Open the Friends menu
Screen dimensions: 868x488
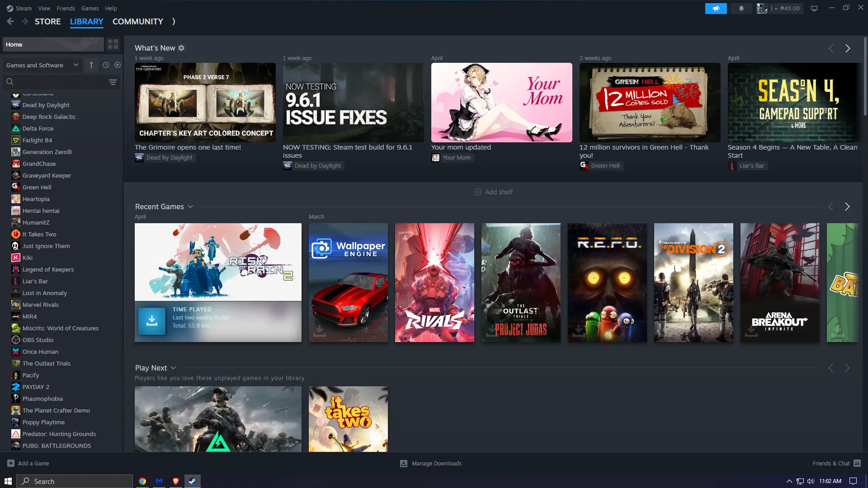point(66,8)
